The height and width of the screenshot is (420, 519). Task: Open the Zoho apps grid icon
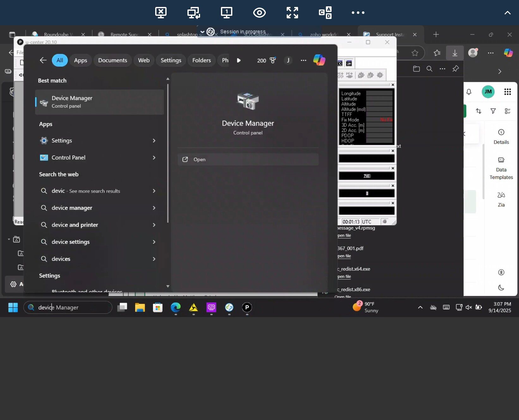click(x=508, y=92)
